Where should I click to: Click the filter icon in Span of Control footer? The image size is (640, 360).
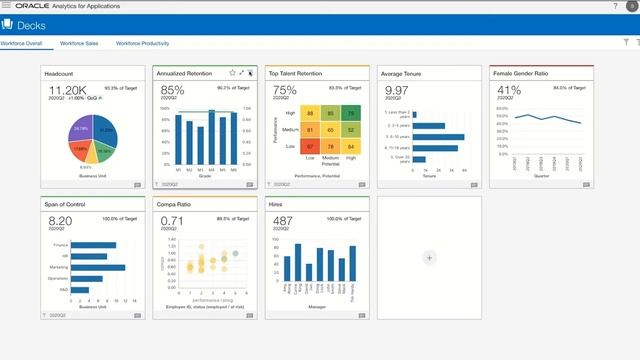(x=45, y=315)
